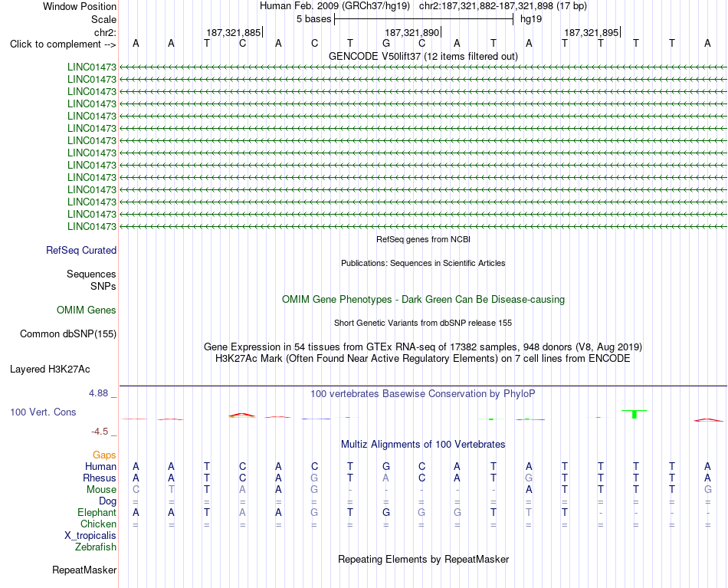Image resolution: width=728 pixels, height=588 pixels.
Task: Click the 187,321,885 ruler position marker
Action: click(x=234, y=32)
